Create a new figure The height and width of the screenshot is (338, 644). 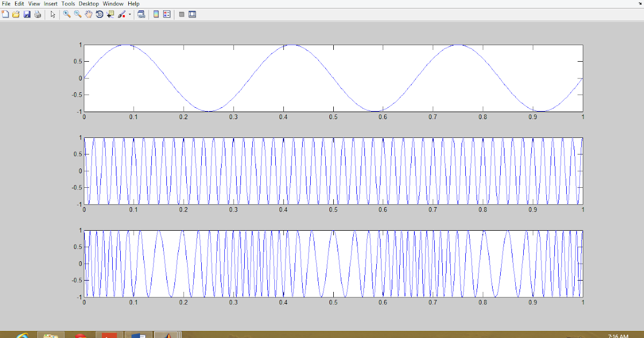pos(5,14)
